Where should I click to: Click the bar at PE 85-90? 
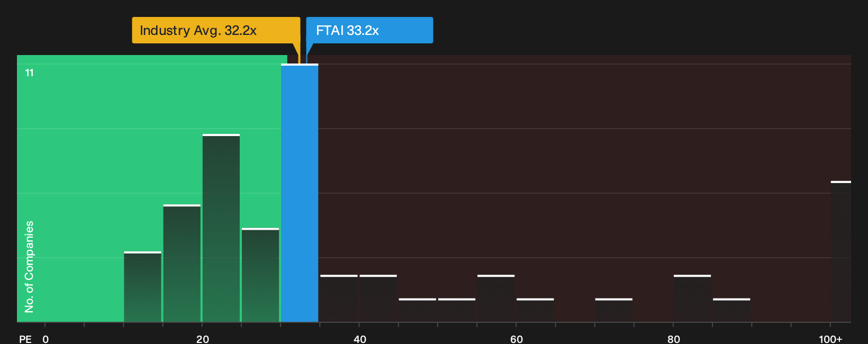(x=731, y=310)
